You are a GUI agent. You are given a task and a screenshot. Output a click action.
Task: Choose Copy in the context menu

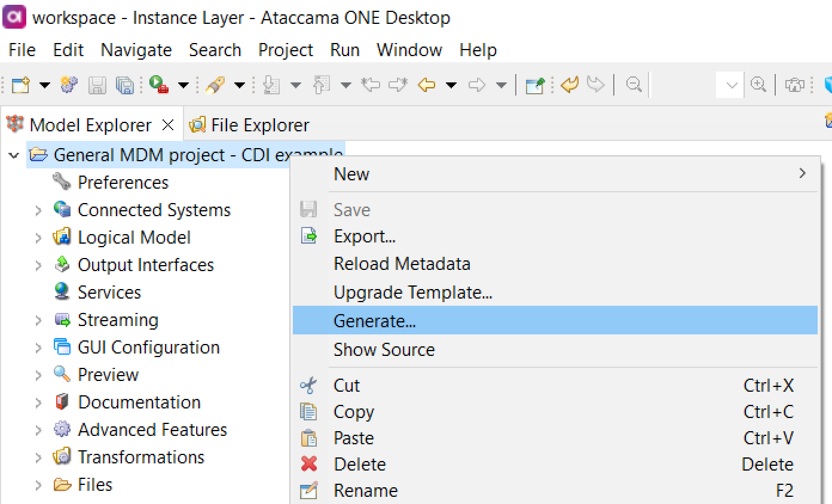click(x=555, y=411)
